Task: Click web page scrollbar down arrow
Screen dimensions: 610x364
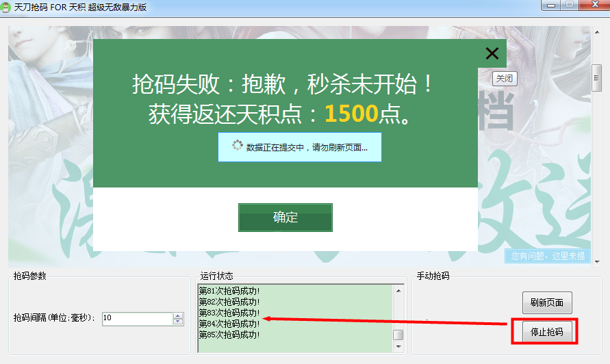Action: coord(597,262)
